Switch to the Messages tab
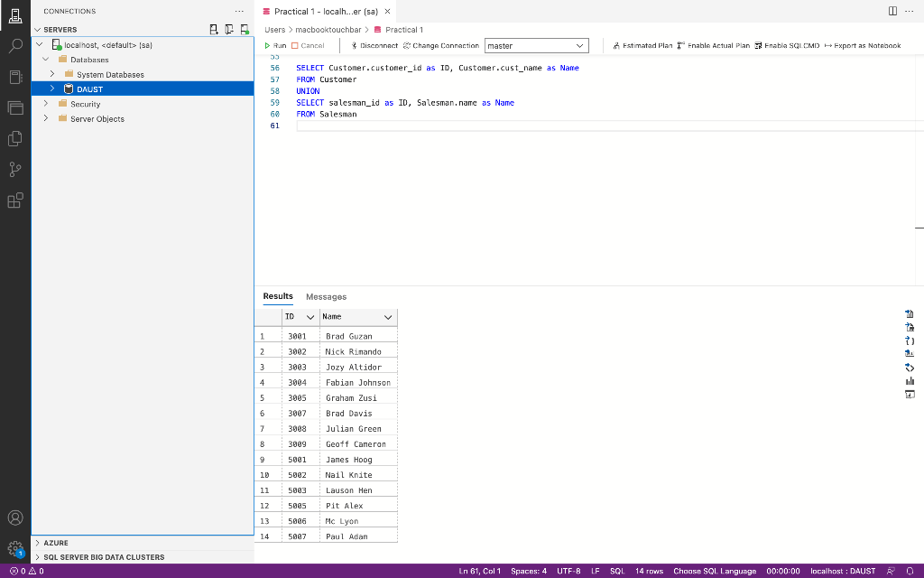 point(326,296)
